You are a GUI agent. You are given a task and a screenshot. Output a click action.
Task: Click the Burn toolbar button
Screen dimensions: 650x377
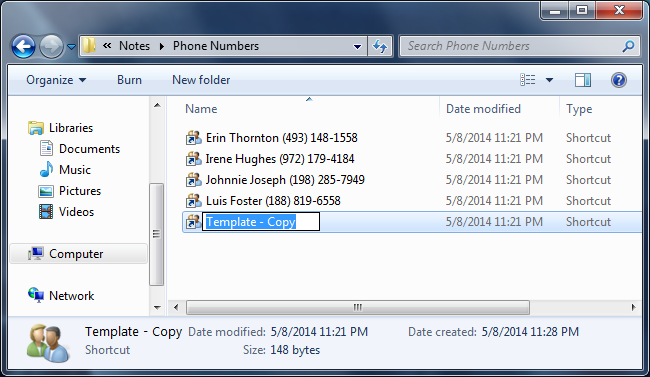[x=129, y=80]
